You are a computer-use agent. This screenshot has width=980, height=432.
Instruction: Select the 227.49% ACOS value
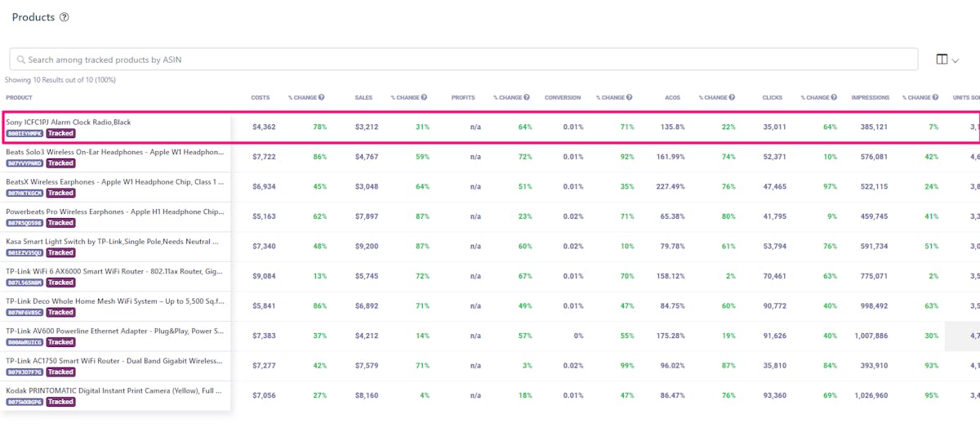point(670,187)
